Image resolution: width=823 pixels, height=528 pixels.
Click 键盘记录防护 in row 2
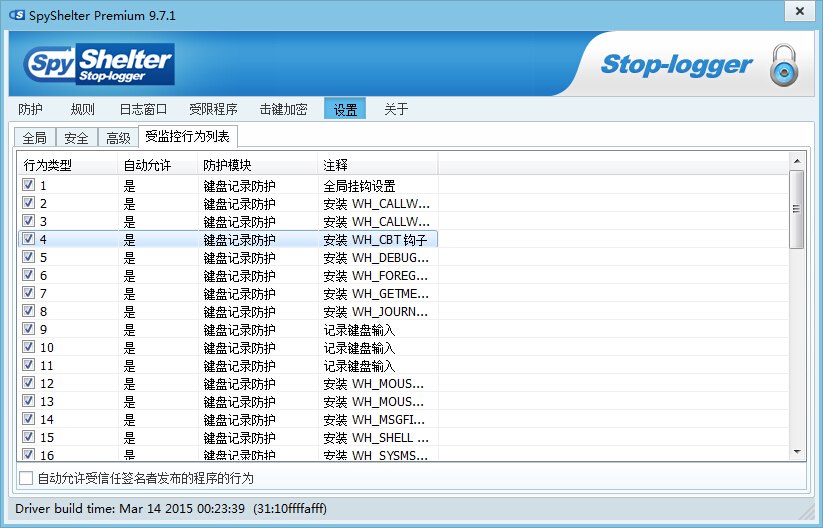pyautogui.click(x=239, y=204)
